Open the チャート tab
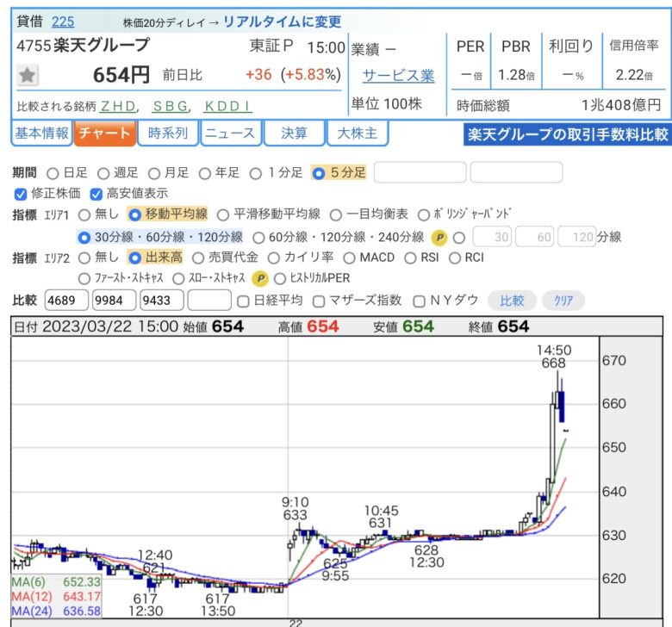Screen dimensions: 672x627 coord(105,133)
